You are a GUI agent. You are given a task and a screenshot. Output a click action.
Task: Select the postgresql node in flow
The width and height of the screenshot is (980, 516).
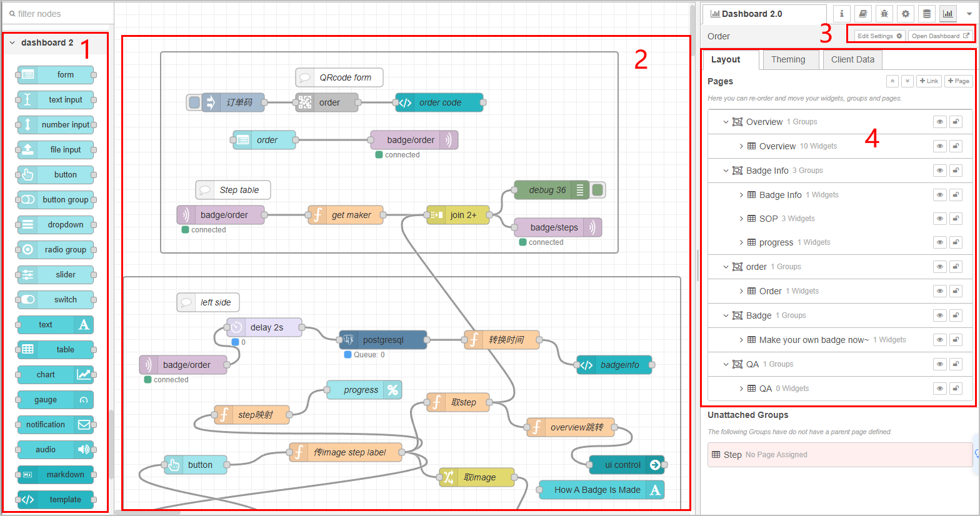point(383,340)
